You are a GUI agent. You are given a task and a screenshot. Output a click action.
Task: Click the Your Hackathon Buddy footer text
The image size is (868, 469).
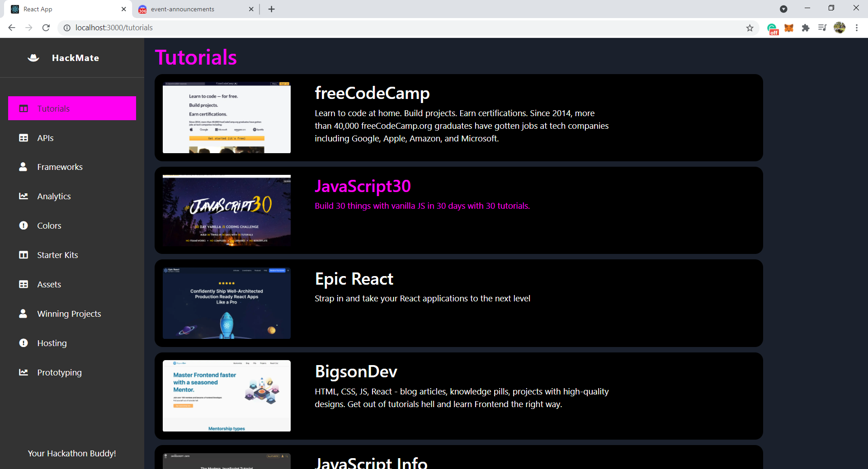click(x=72, y=453)
